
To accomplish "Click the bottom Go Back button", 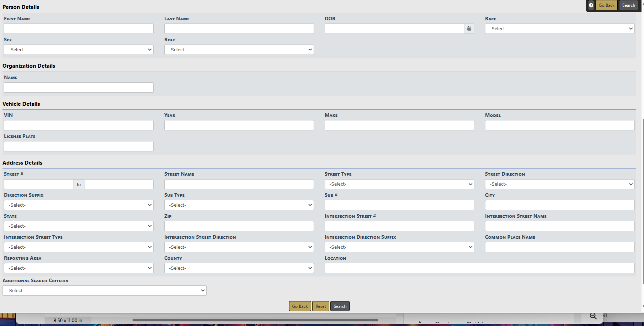I will pyautogui.click(x=300, y=306).
